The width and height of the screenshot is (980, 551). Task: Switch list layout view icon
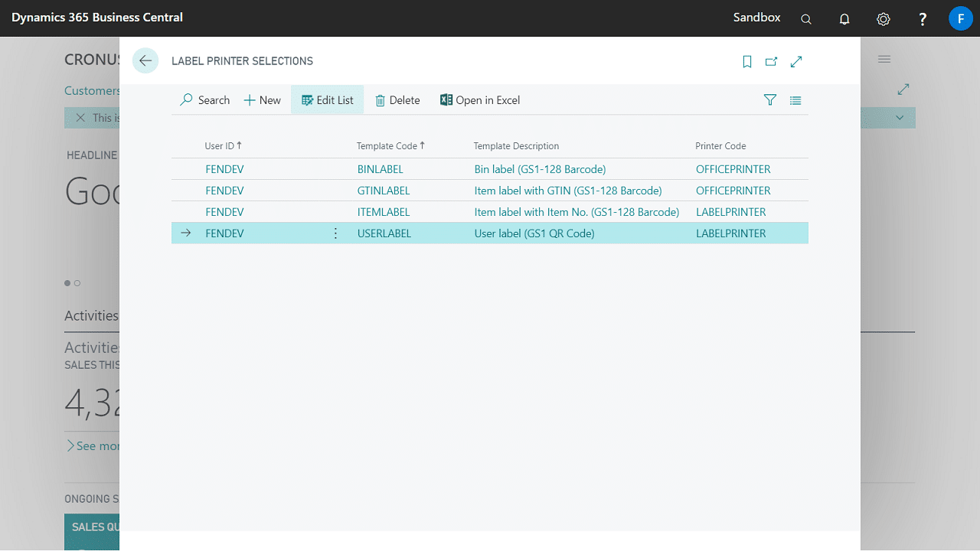pos(795,100)
